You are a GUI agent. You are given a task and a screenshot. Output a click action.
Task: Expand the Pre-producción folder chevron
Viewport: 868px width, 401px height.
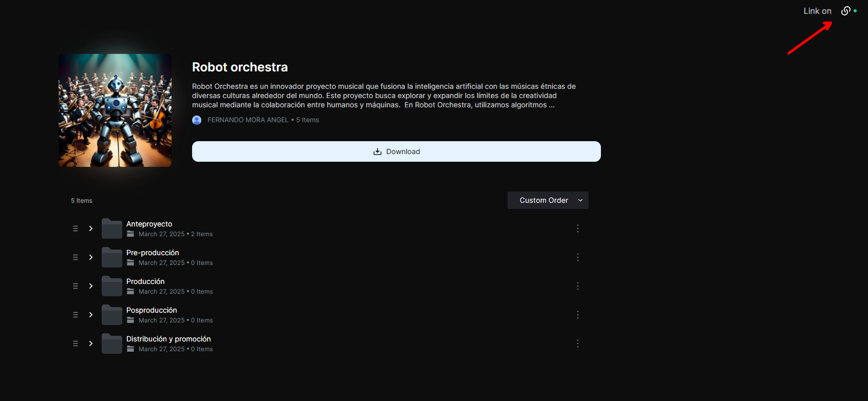coord(91,257)
